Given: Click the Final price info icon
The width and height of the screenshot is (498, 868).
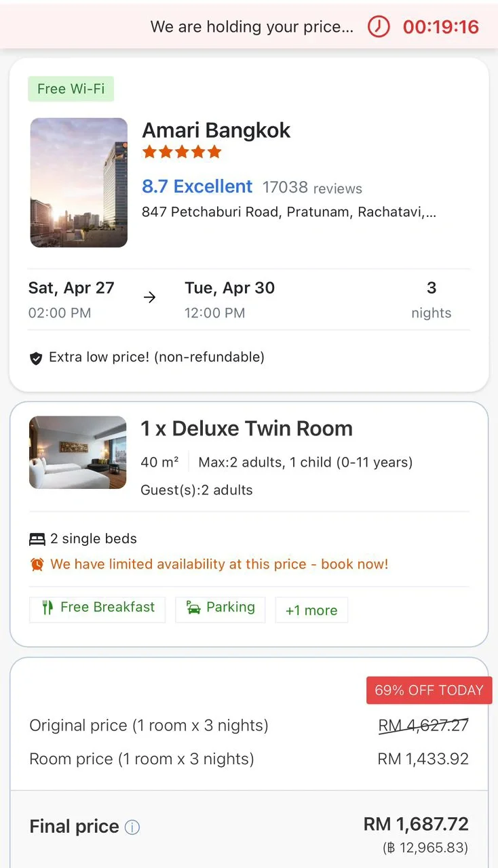Looking at the screenshot, I should click(133, 827).
